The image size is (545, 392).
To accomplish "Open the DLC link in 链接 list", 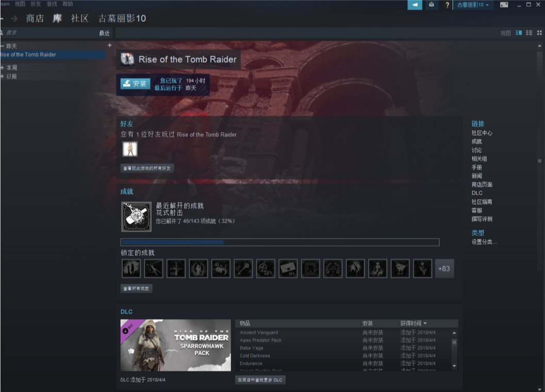I will [477, 193].
